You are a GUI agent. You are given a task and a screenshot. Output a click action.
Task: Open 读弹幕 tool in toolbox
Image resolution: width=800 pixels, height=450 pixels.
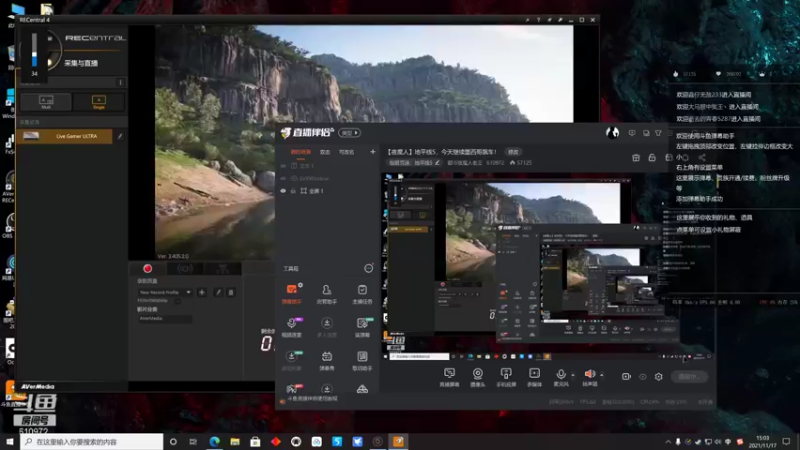[362, 327]
